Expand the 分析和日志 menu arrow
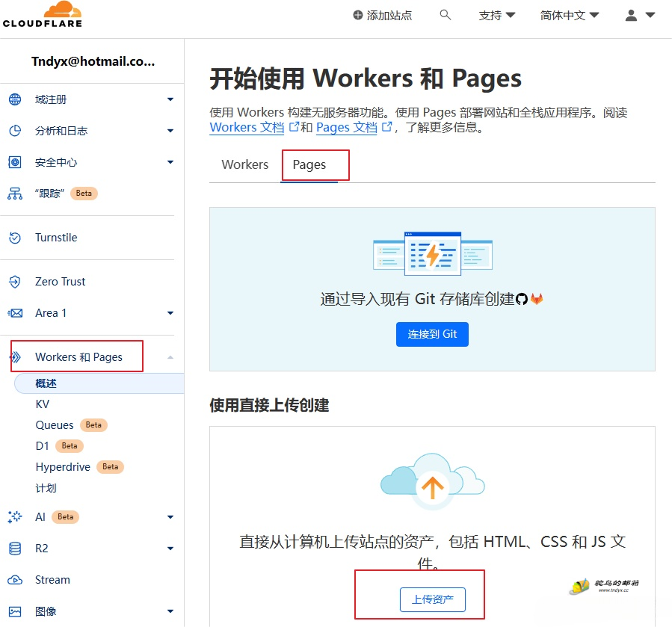This screenshot has width=672, height=627. [x=170, y=131]
